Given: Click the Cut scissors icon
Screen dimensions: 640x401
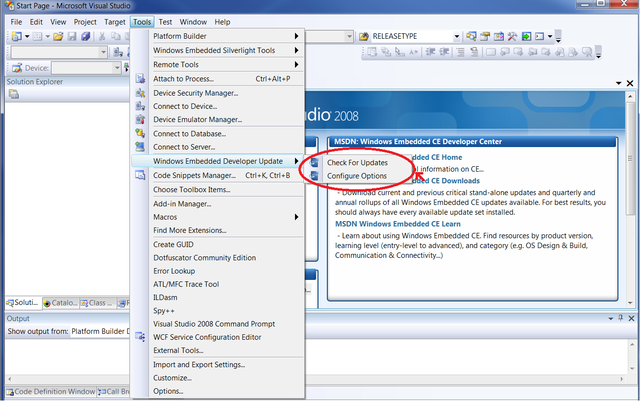Looking at the screenshot, I should click(x=102, y=36).
